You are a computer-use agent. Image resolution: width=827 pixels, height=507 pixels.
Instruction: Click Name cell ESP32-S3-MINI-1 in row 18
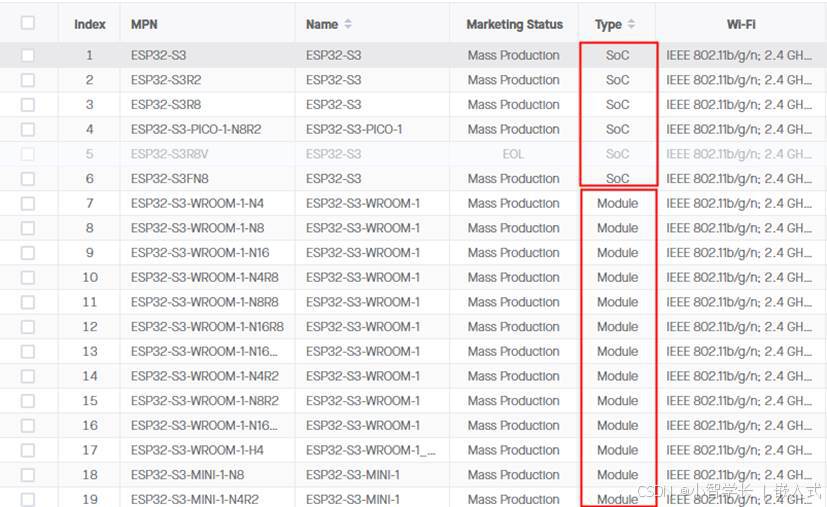point(353,475)
